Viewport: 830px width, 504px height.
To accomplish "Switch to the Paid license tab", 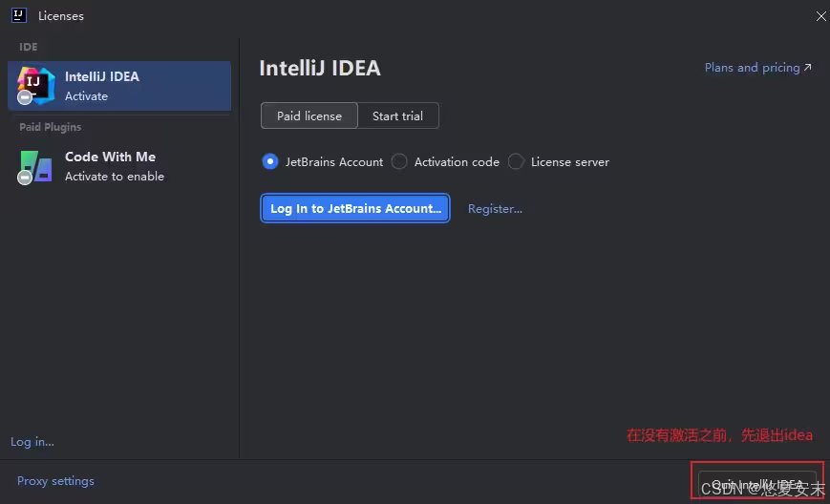I will tap(309, 115).
